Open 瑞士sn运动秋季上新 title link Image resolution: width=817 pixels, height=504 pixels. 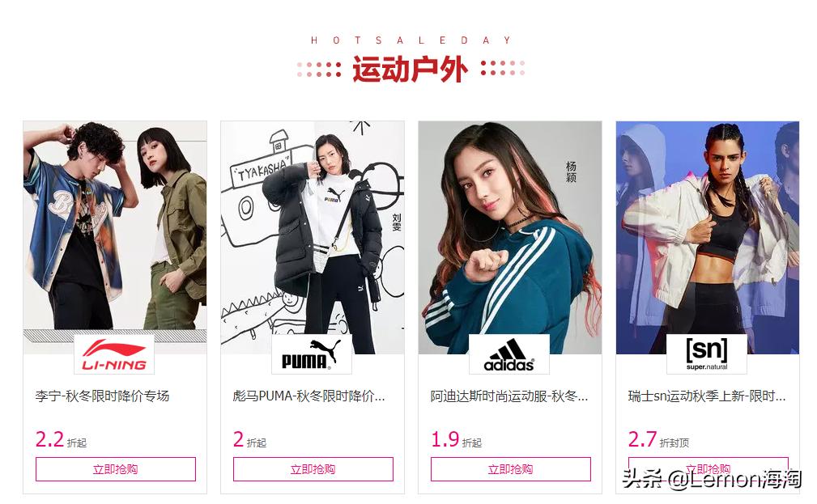click(707, 396)
